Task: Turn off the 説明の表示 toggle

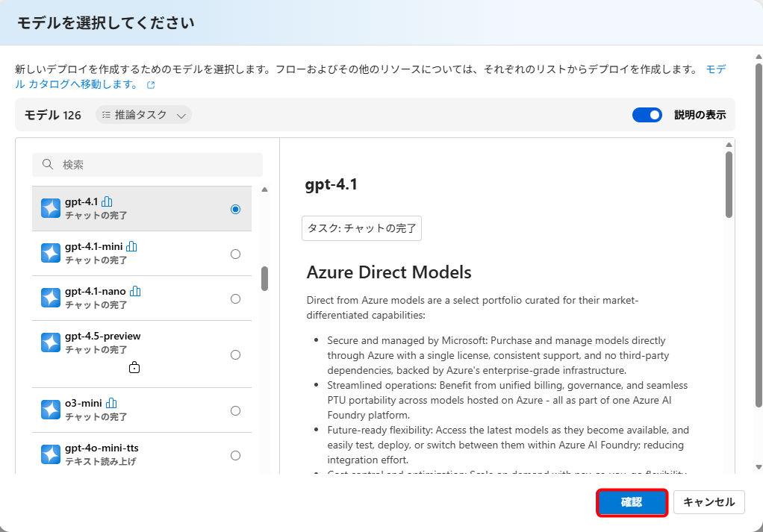Action: click(647, 115)
